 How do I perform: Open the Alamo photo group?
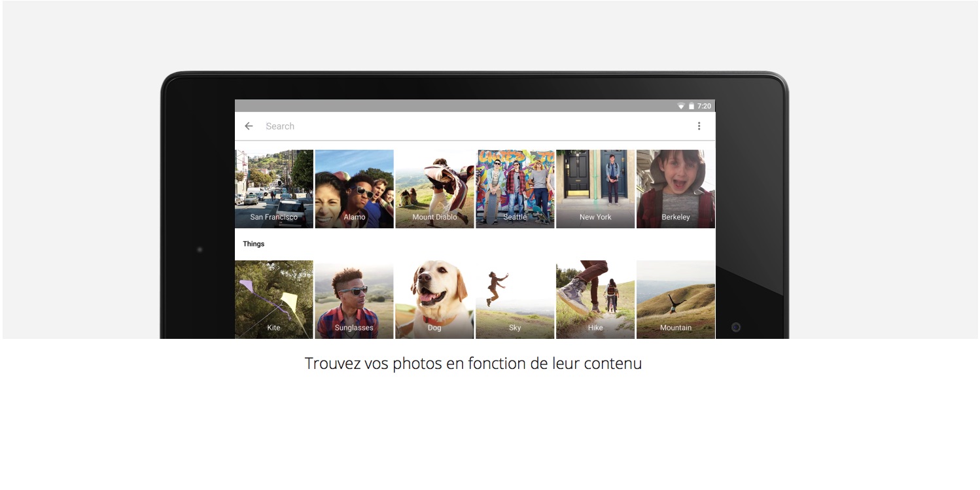355,189
